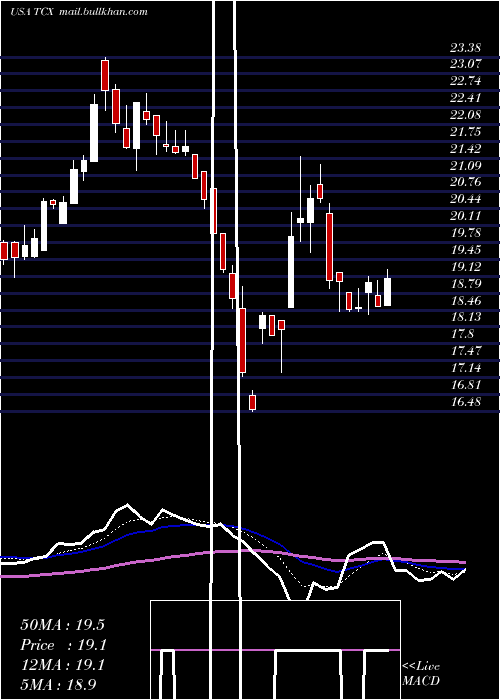The height and width of the screenshot is (700, 500).
Task: Click the 20.76 price level label
Action: (465, 182)
